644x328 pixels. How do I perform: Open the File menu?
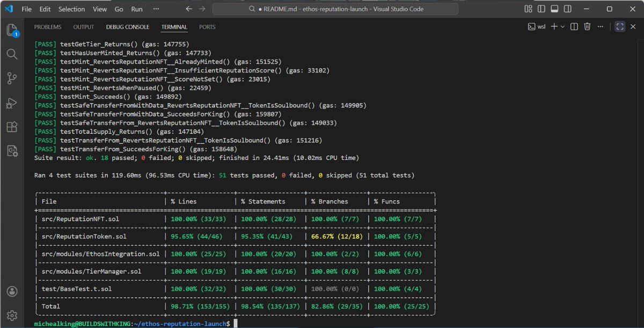click(26, 9)
